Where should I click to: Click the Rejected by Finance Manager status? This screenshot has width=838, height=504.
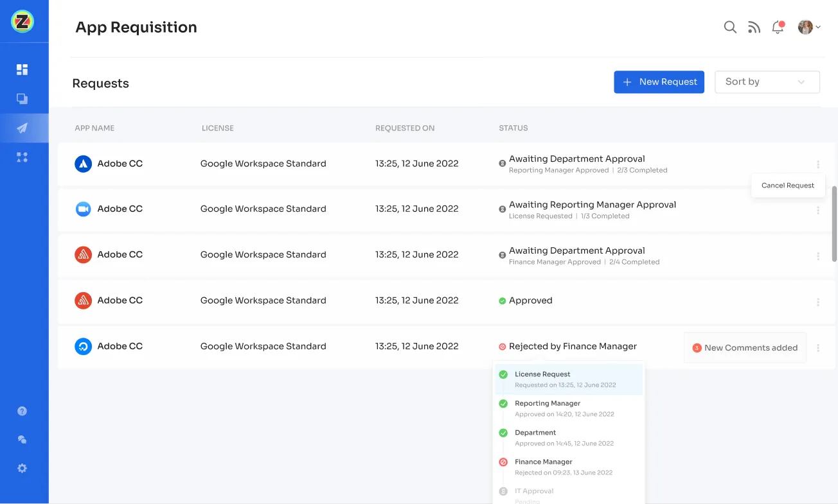click(x=573, y=346)
